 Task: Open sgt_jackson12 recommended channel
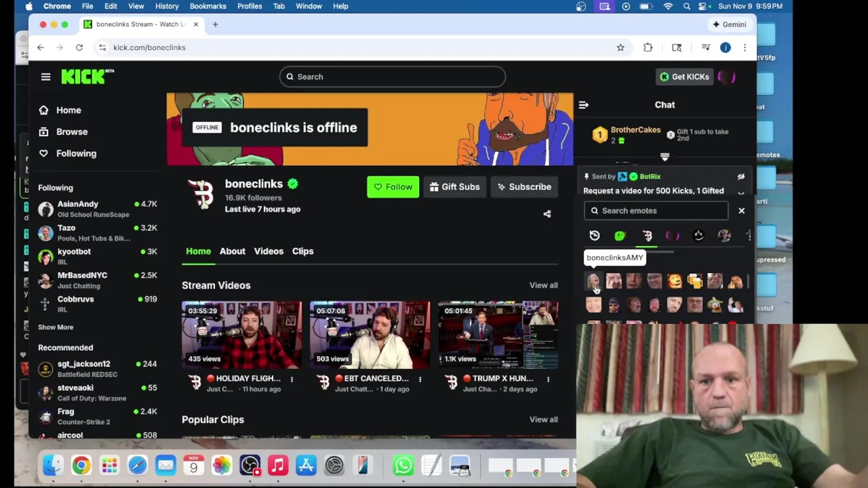pyautogui.click(x=98, y=369)
